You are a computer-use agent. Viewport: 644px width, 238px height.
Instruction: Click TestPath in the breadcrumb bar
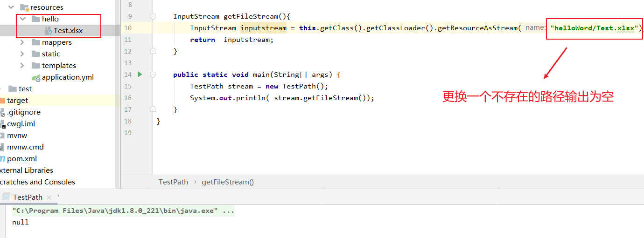(173, 182)
